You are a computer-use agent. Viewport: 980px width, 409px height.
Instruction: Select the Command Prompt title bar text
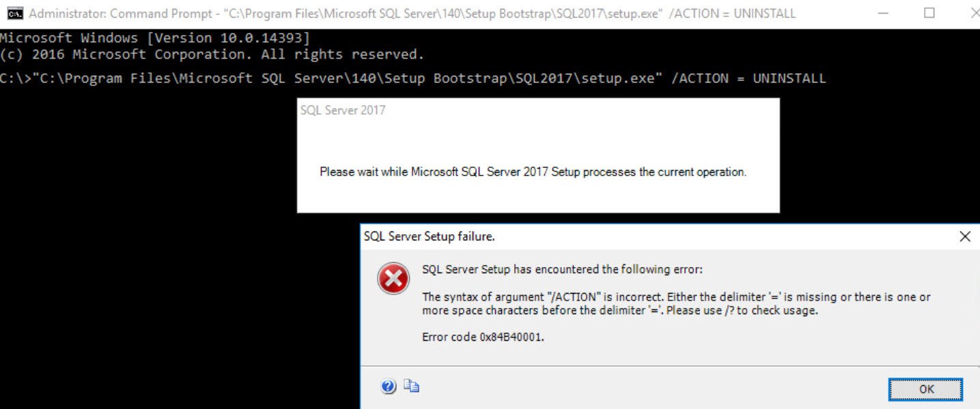click(412, 14)
